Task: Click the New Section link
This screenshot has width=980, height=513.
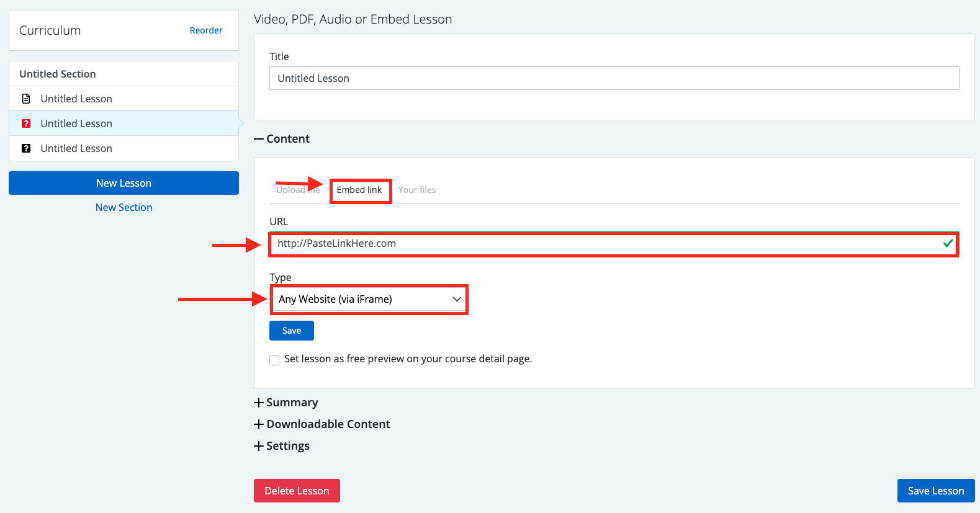Action: (x=124, y=207)
